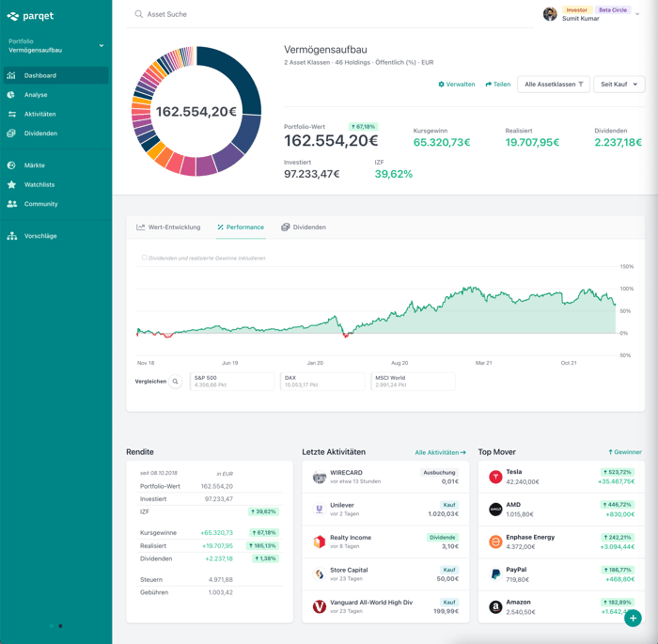Toggle the S&P 500 comparison
Viewport: 658px width, 644px height.
coord(232,381)
